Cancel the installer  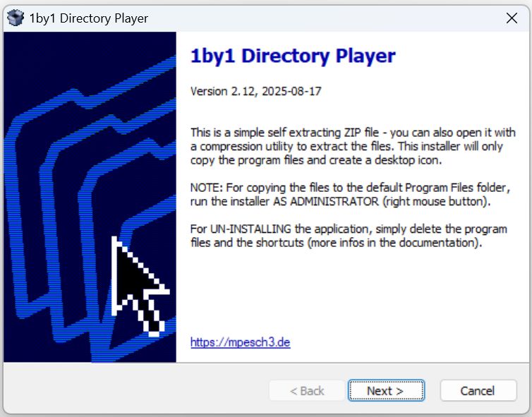(x=478, y=390)
